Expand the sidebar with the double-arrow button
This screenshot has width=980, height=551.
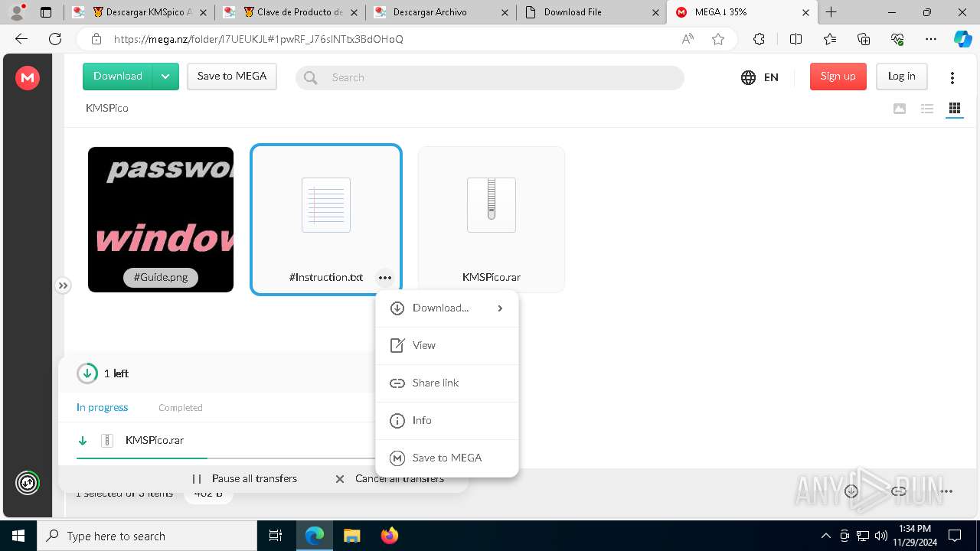pos(63,285)
